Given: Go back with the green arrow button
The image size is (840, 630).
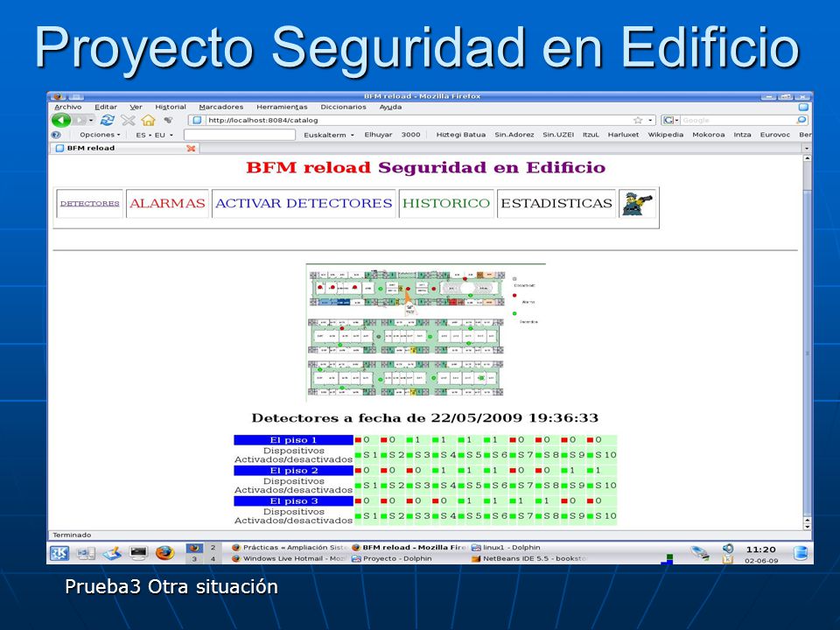Looking at the screenshot, I should click(x=61, y=121).
